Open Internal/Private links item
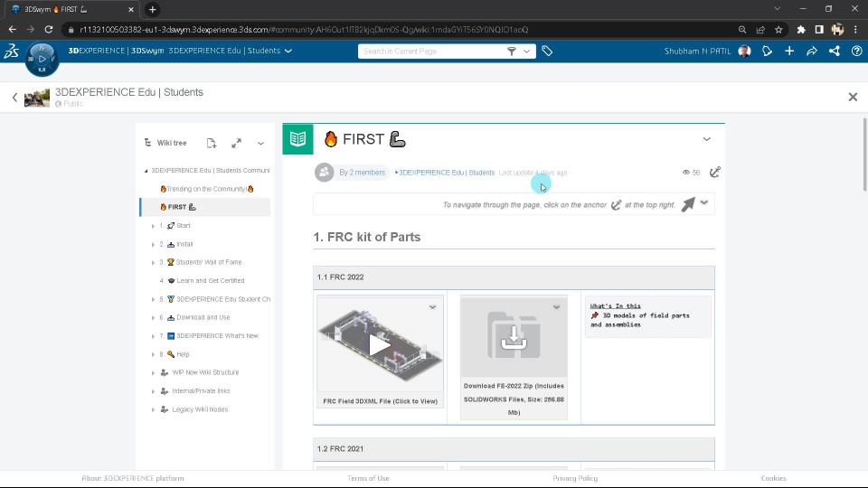Screen dimensions: 868x488 point(201,390)
